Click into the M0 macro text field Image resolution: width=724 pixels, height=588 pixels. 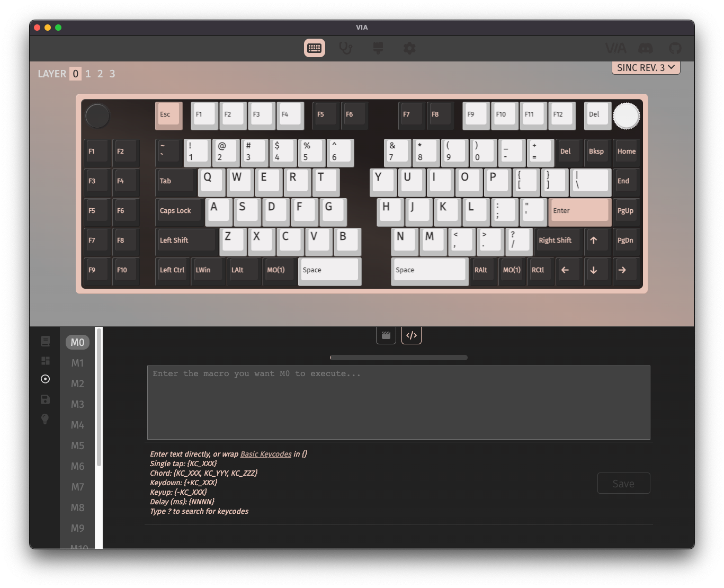click(398, 403)
